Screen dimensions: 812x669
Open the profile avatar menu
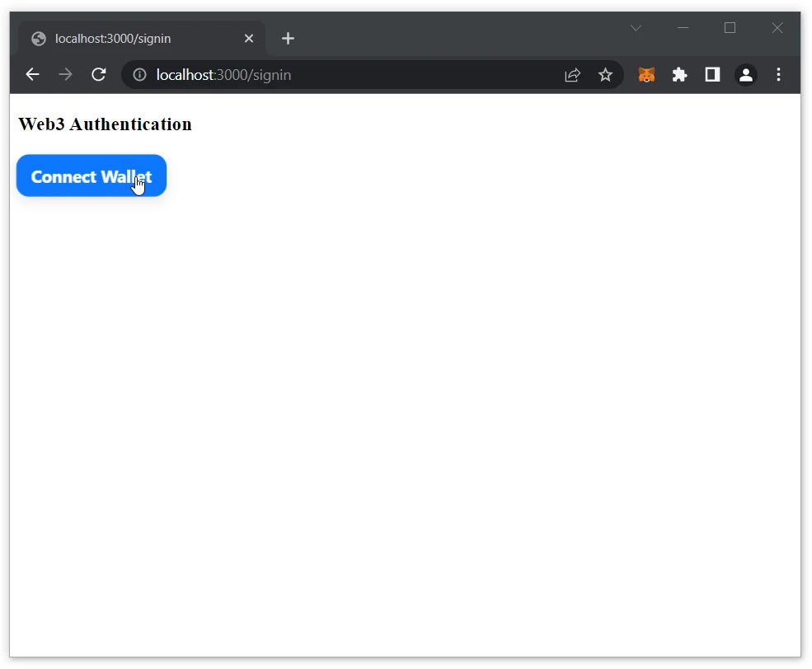[745, 75]
